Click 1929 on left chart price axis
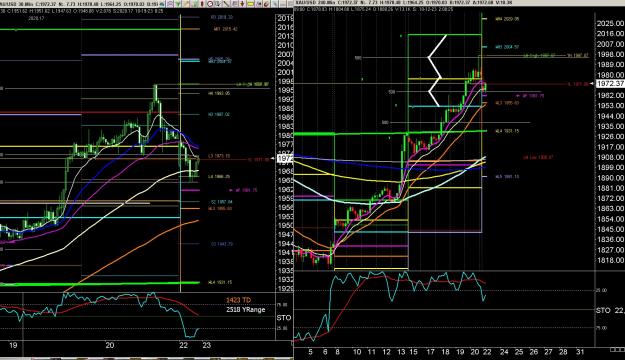 [285, 288]
